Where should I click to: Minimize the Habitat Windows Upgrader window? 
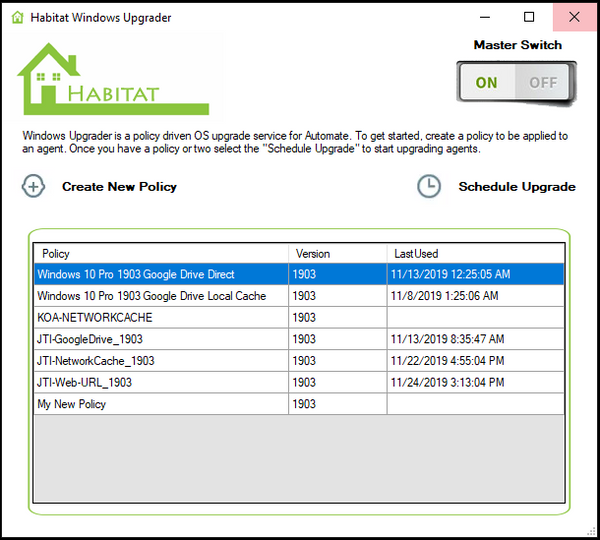click(x=485, y=17)
